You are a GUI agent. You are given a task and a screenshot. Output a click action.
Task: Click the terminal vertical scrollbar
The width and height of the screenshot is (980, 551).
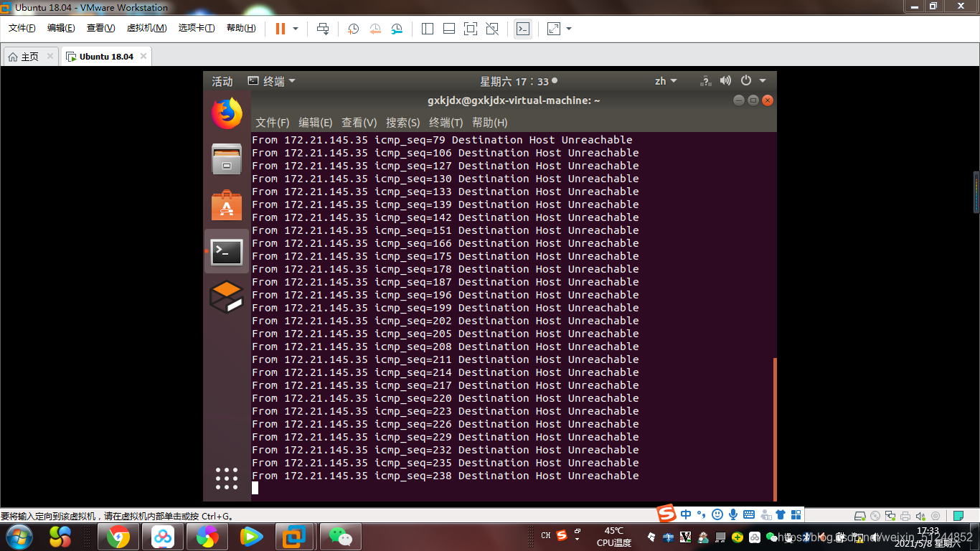pos(775,429)
